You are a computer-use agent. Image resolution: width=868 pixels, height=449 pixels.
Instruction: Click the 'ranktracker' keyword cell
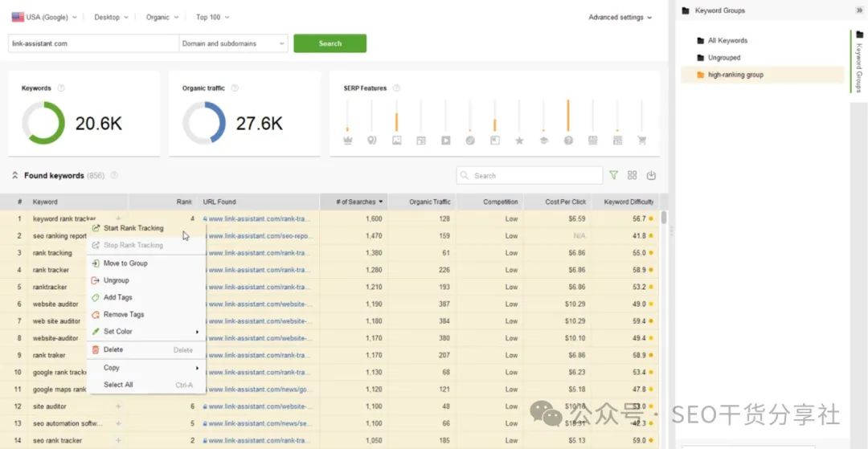[50, 287]
